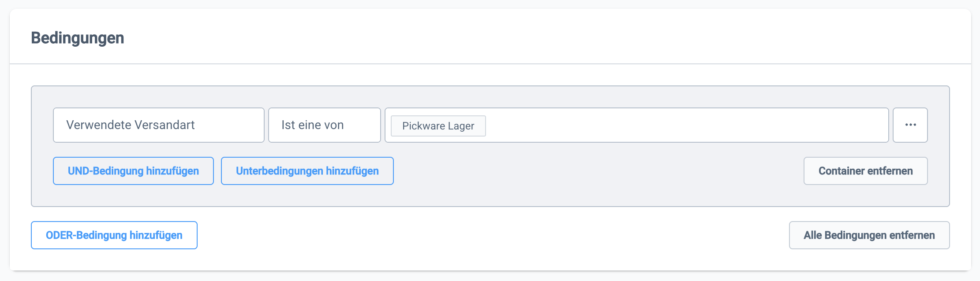Viewport: 980px width, 281px height.
Task: Click the 'Bedingungen' card heading
Action: 78,38
